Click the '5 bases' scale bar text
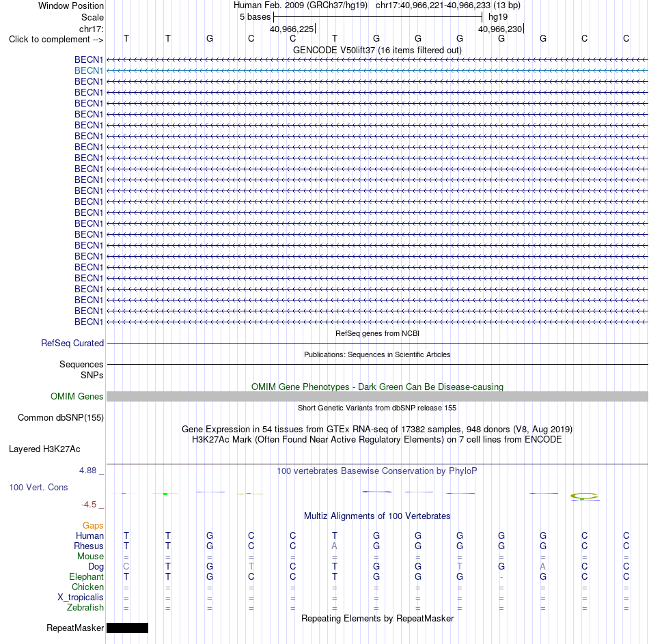649x644 pixels. (x=255, y=17)
